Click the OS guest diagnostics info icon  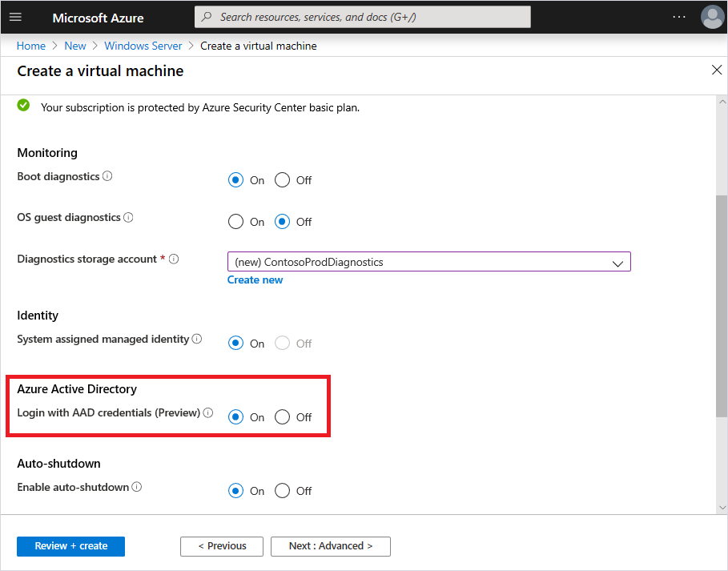(128, 218)
